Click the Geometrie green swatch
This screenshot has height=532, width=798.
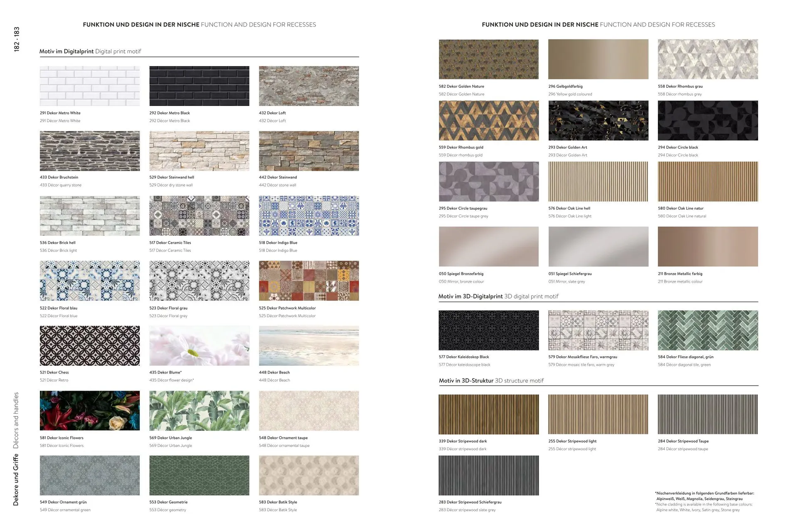pyautogui.click(x=199, y=475)
